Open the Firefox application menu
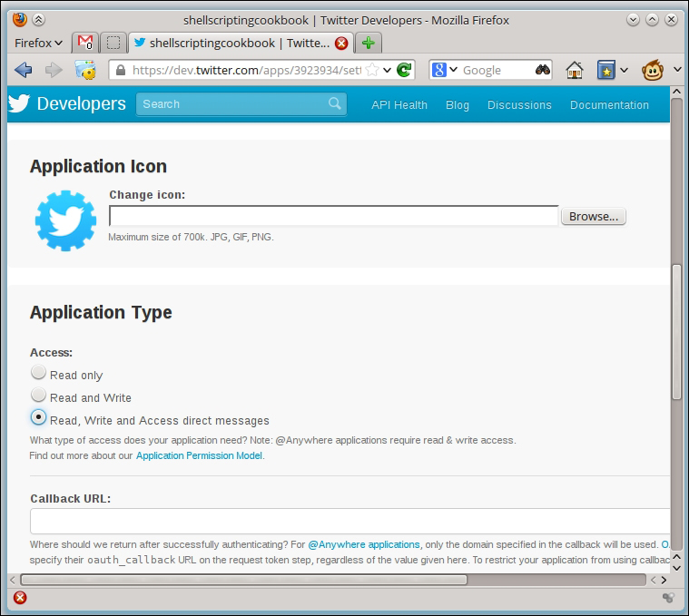Image resolution: width=689 pixels, height=616 pixels. (38, 43)
